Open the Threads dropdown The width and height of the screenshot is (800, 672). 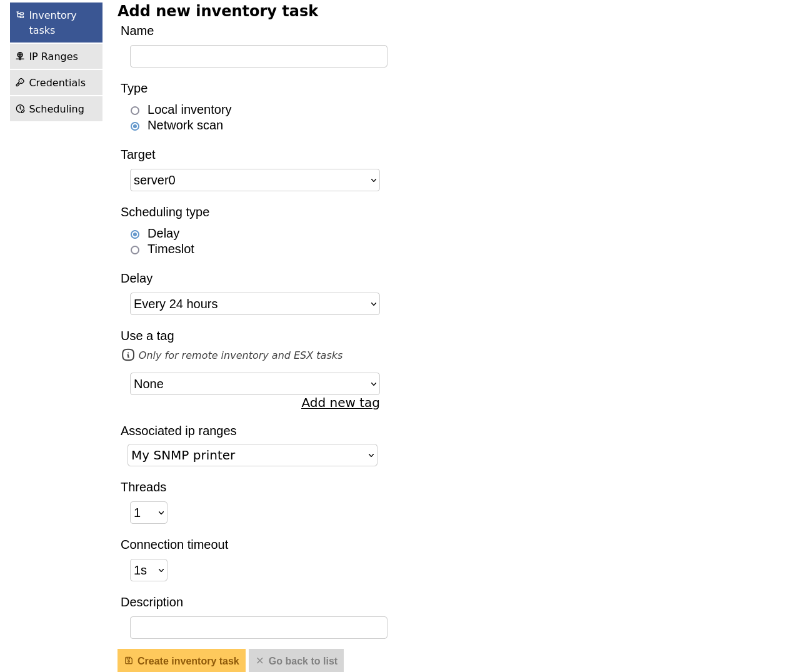pyautogui.click(x=149, y=513)
